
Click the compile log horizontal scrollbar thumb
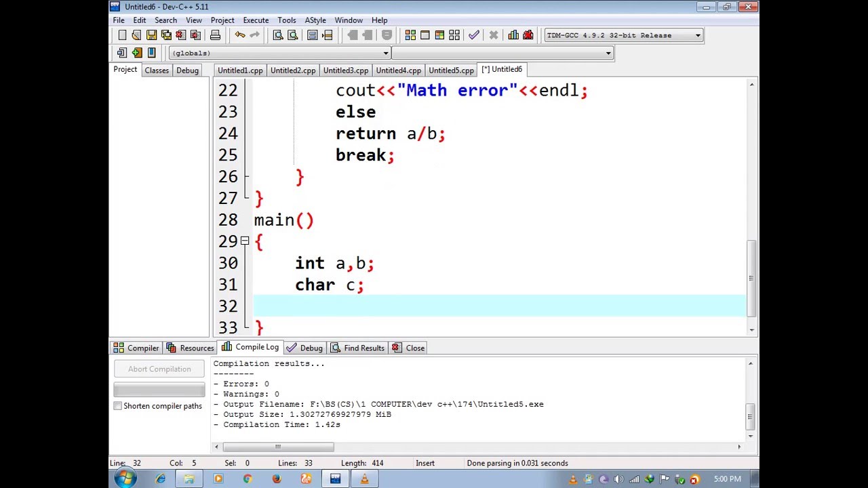click(x=278, y=447)
